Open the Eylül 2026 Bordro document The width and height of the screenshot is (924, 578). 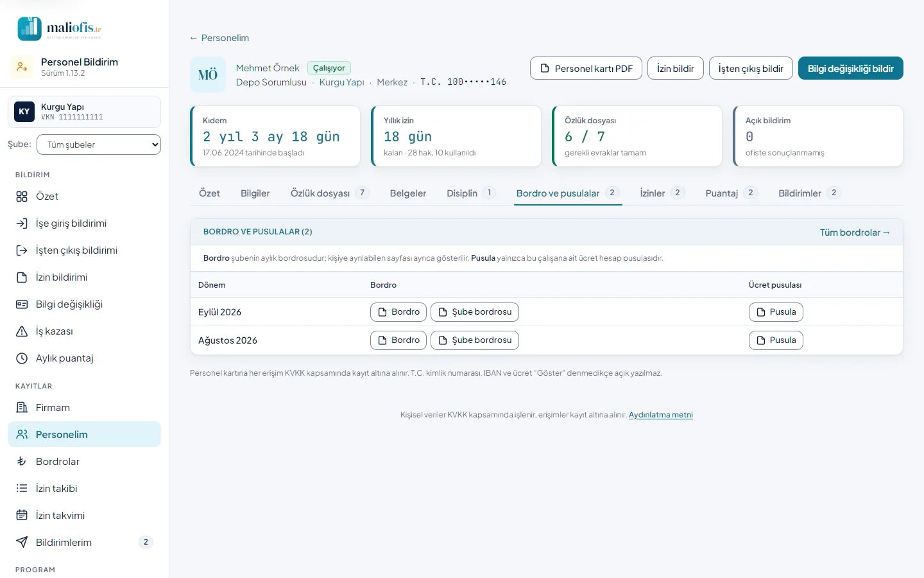tap(398, 312)
